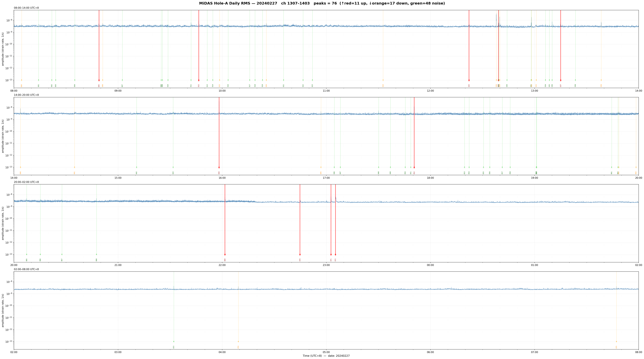Viewport: 644px width, 359px height.
Task: Select the green triangle marker numbered 061
Action: 612,167
